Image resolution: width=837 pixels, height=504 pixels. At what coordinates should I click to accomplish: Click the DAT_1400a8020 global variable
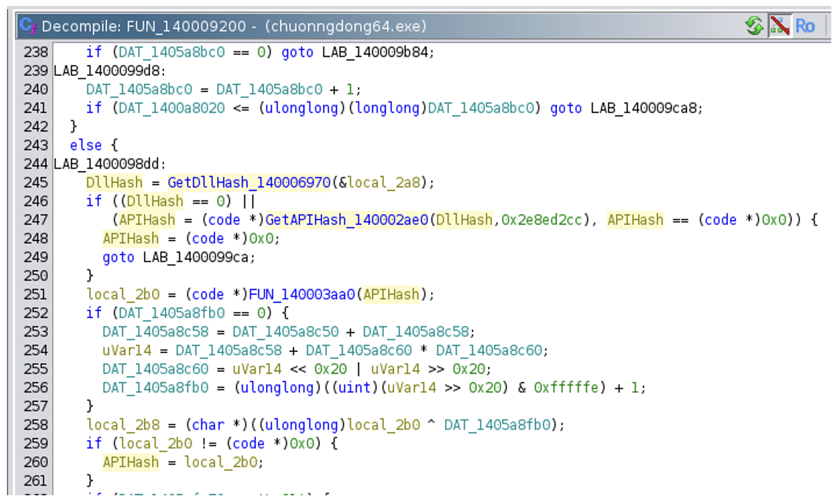pyautogui.click(x=172, y=108)
